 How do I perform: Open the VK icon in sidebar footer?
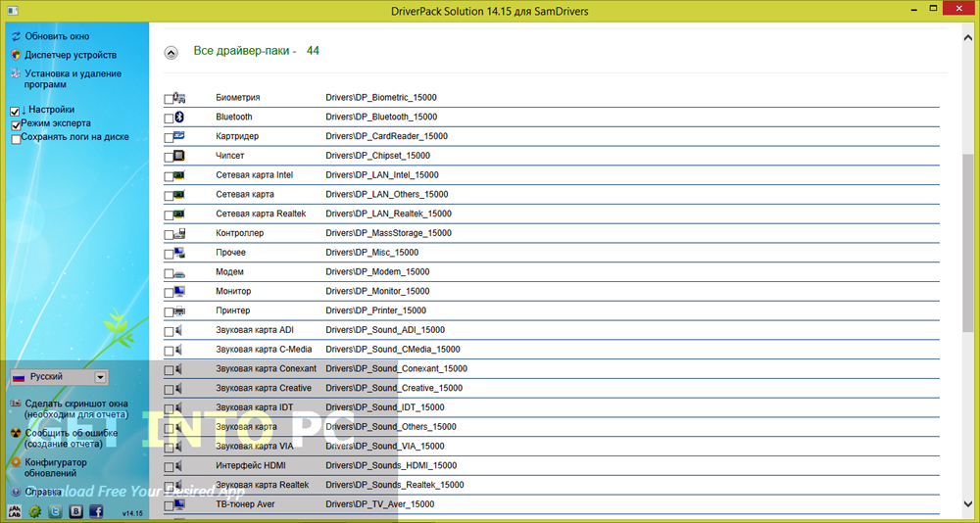point(76,511)
